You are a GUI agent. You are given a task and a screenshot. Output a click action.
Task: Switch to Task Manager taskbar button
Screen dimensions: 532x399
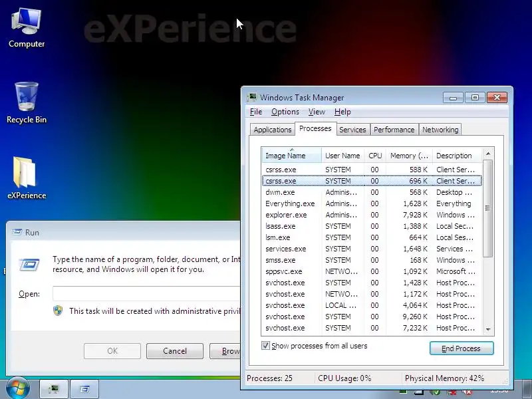coord(54,389)
